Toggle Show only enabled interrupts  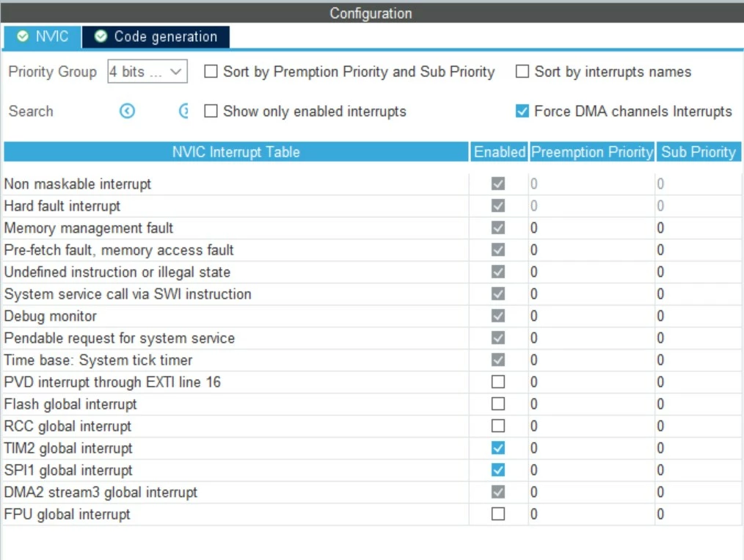[211, 111]
